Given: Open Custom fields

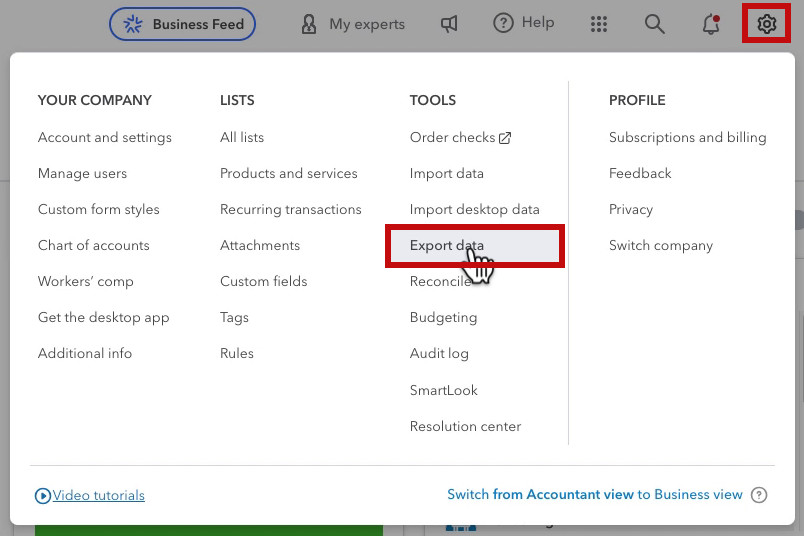Looking at the screenshot, I should click(264, 281).
